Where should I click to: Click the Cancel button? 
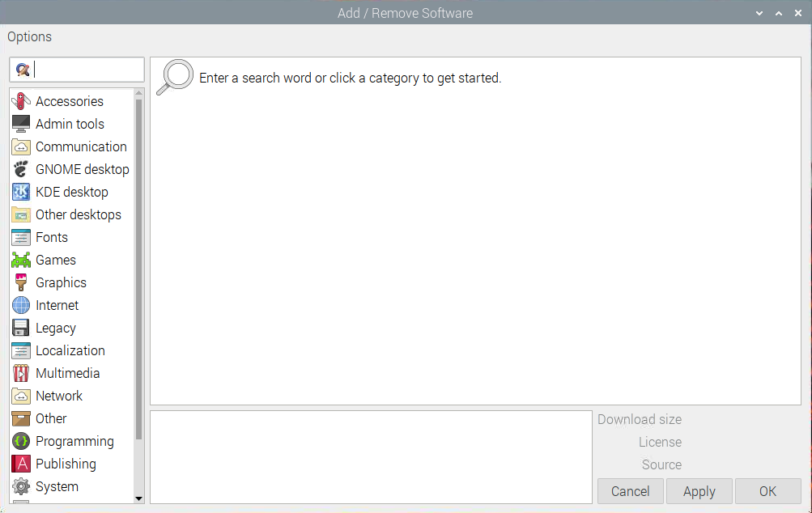(630, 491)
